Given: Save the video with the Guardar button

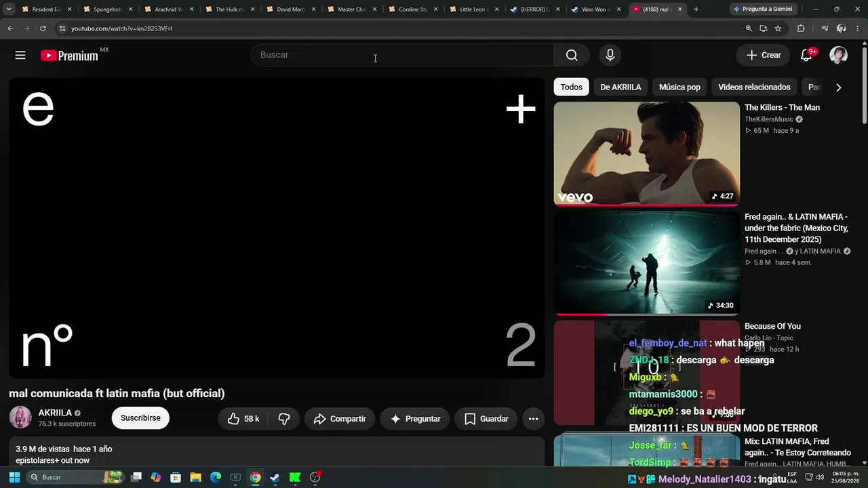Looking at the screenshot, I should pos(486,419).
